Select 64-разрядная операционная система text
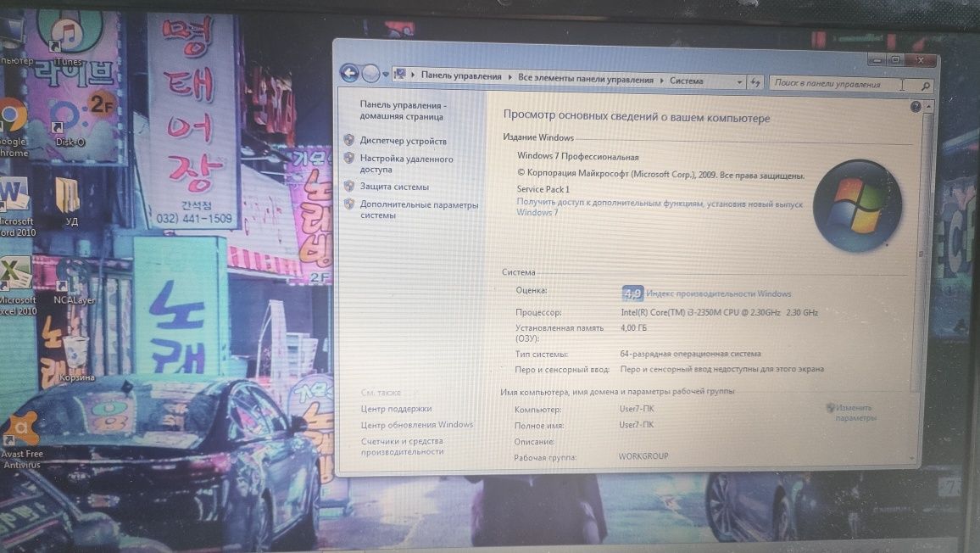 (x=691, y=354)
